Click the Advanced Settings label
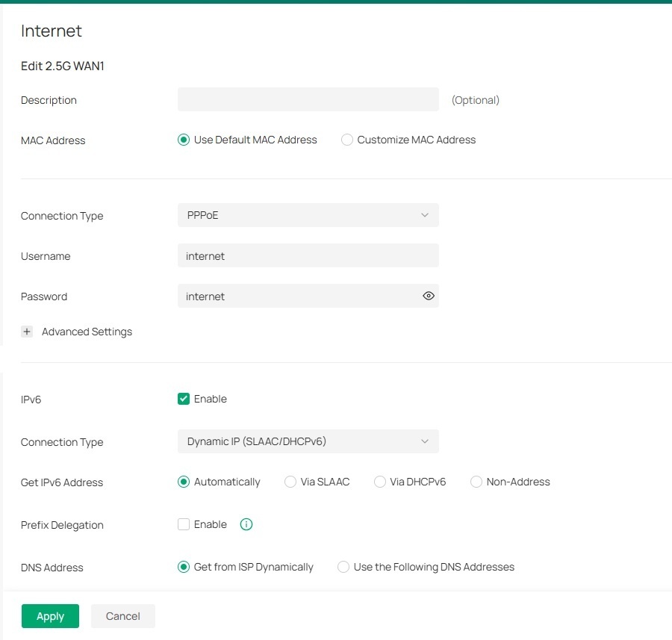The image size is (672, 640). click(87, 332)
